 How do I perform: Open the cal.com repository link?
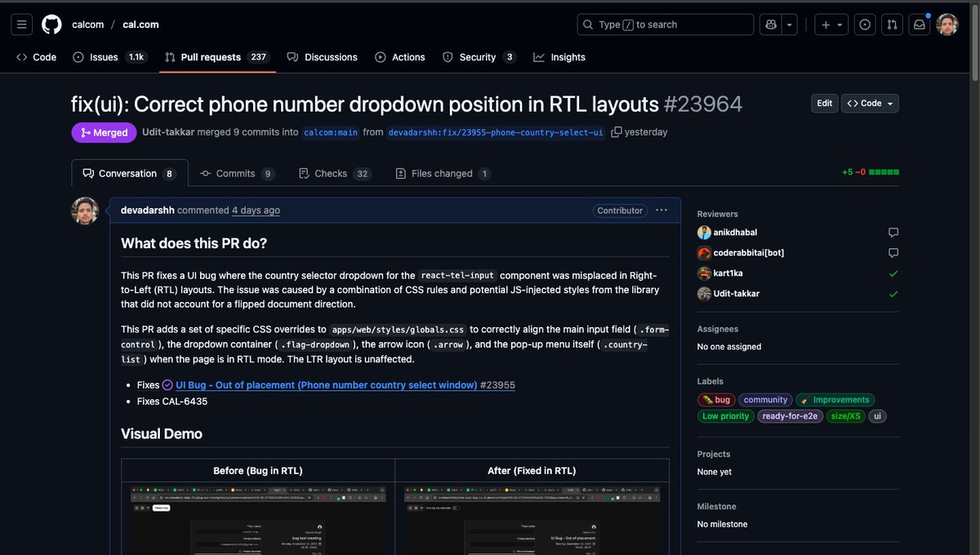coord(140,24)
